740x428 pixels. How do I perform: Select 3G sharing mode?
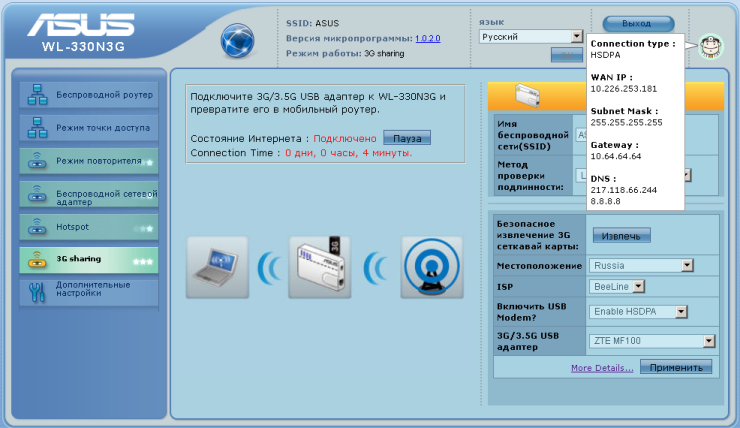pyautogui.click(x=89, y=260)
